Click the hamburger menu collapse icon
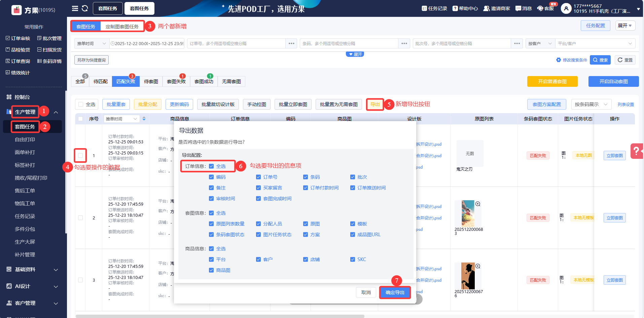Screen dimensions: 644x318 tap(75, 8)
